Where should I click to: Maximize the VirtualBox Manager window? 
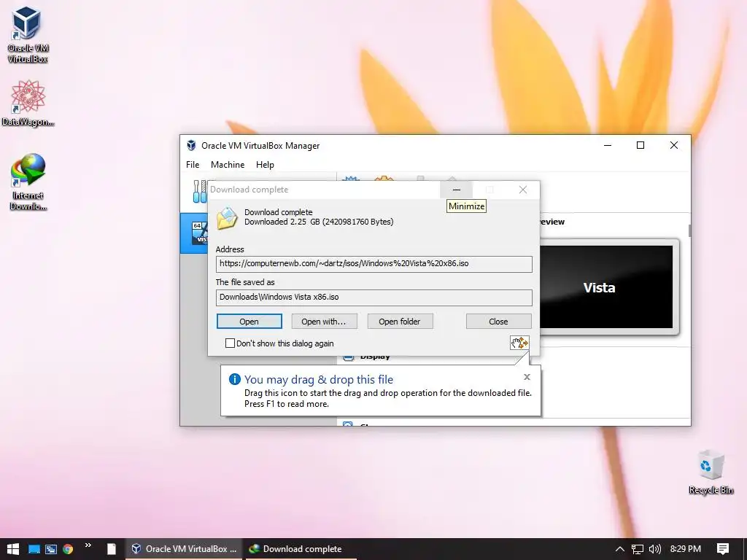640,145
